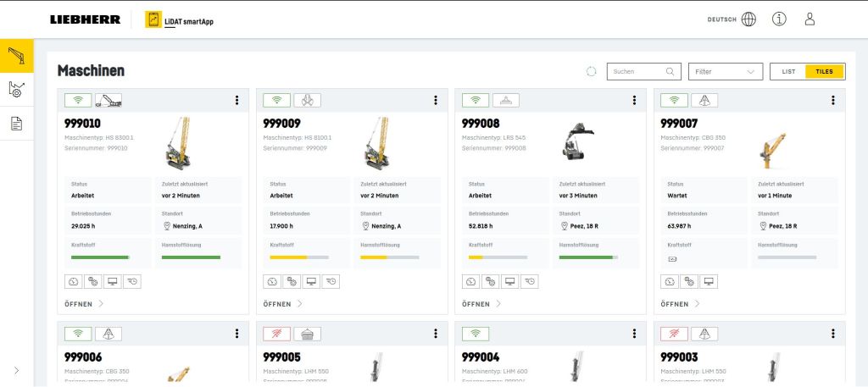Click ÖFFNEN on machine 999009

pos(282,303)
